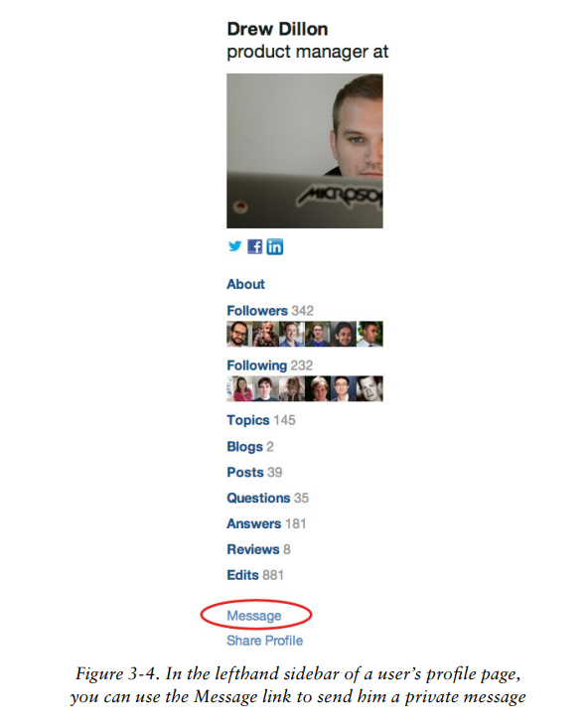Open the LinkedIn profile icon

click(274, 246)
